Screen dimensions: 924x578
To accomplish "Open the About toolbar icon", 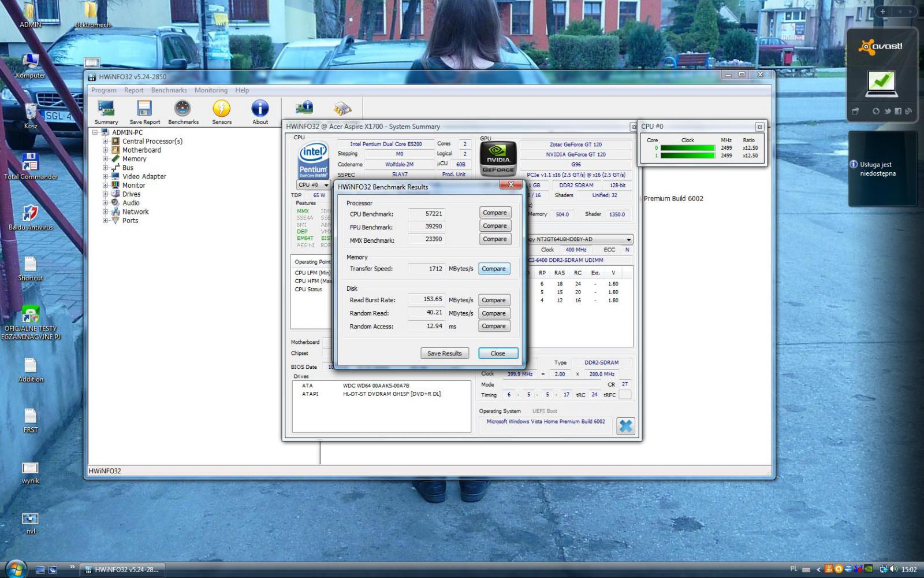I will (260, 112).
